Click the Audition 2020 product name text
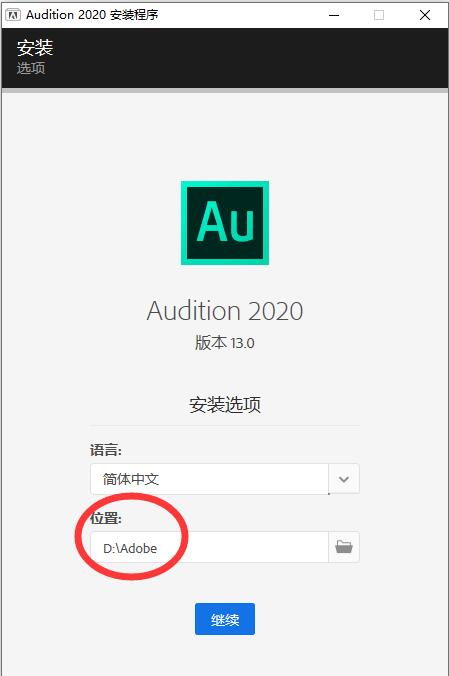The width and height of the screenshot is (449, 676). tap(225, 311)
